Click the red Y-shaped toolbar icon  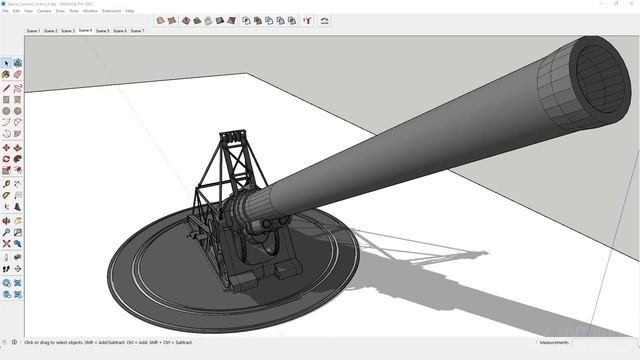pos(307,20)
